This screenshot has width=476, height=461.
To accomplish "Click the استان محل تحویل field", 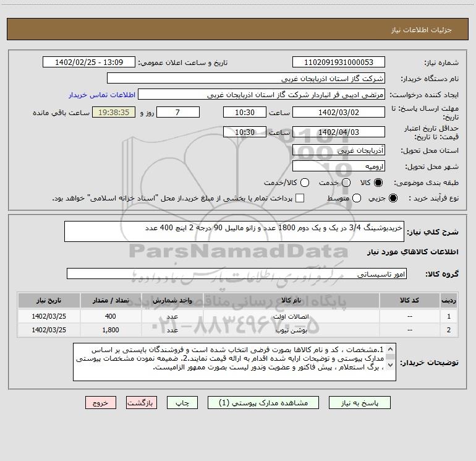I will pos(339,150).
